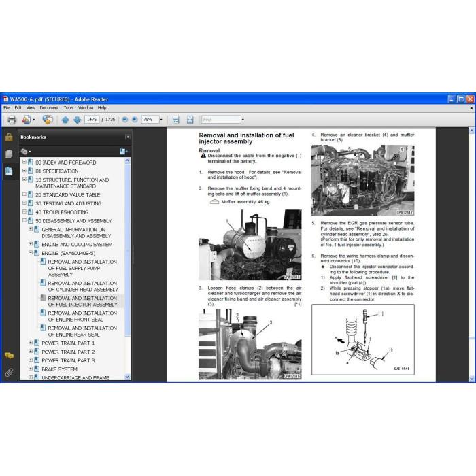Image resolution: width=476 pixels, height=476 pixels.
Task: Open GENERAL INFORMATION ON DISASSEMBLY bookmark
Action: coord(76,233)
